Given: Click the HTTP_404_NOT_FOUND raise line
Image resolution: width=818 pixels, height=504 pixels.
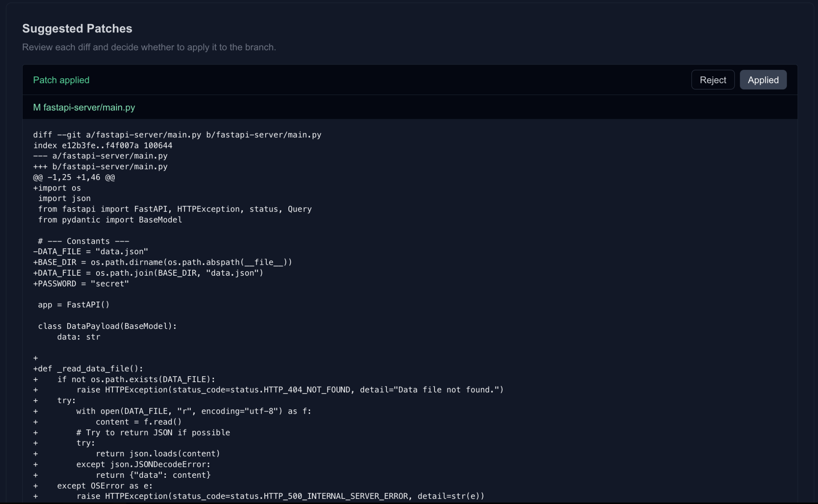Looking at the screenshot, I should [290, 390].
